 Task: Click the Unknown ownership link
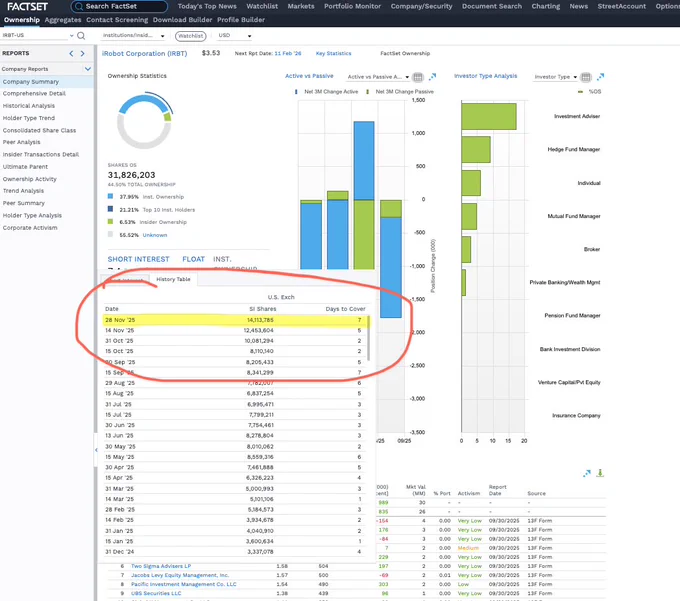tap(155, 235)
